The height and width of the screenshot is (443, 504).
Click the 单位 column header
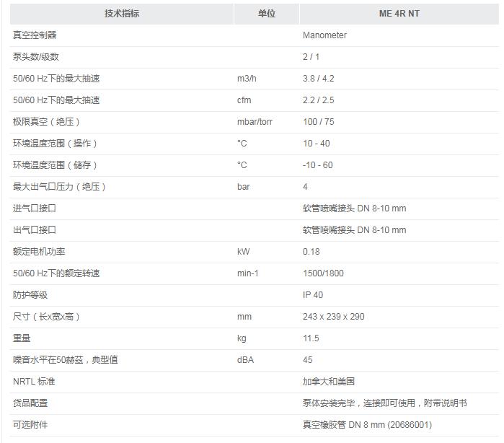pyautogui.click(x=267, y=14)
